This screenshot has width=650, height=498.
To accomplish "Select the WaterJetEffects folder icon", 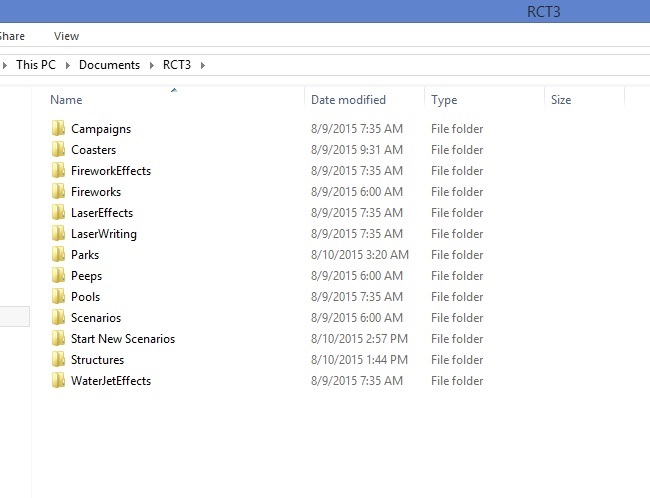I will (58, 381).
